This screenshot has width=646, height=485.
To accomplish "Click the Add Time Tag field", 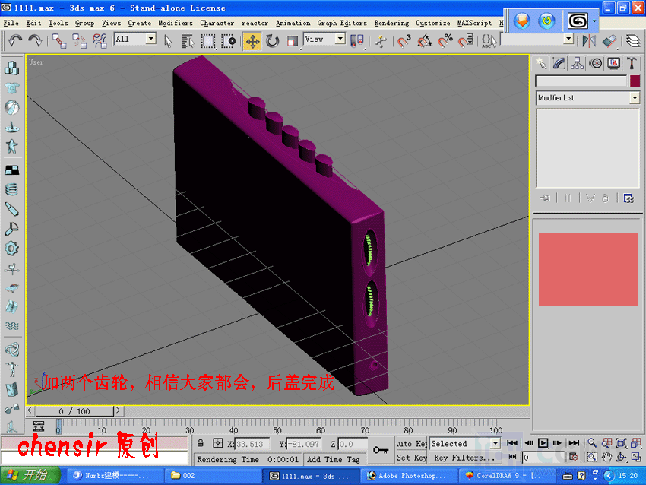I will (333, 459).
